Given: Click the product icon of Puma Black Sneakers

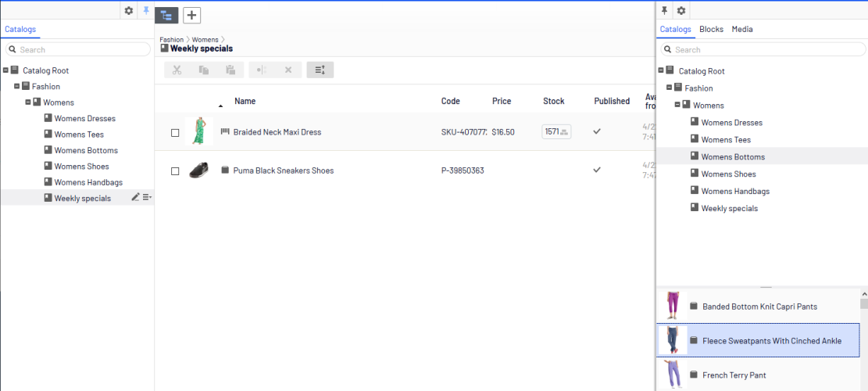Looking at the screenshot, I should [x=225, y=170].
